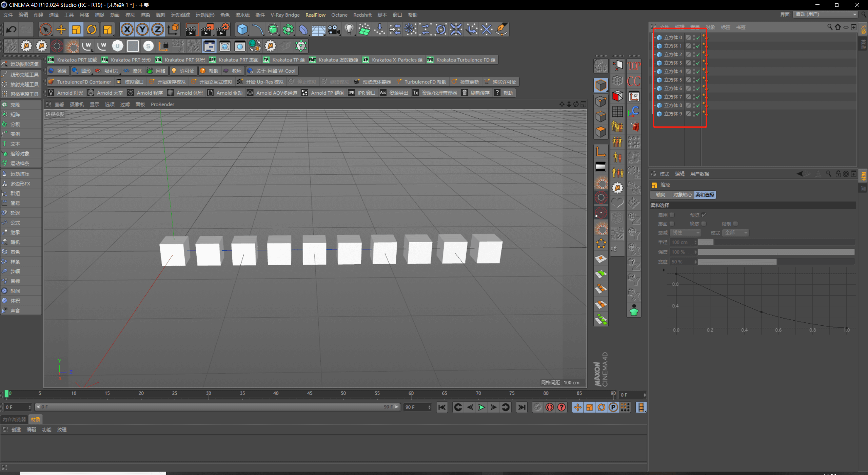
Task: Click the timeline end frame 90 F stepper
Action: [429, 407]
